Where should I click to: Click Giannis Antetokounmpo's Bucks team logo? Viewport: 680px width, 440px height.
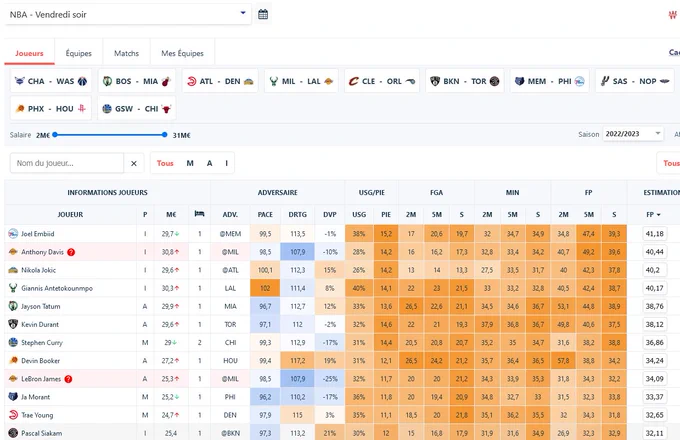pos(13,288)
